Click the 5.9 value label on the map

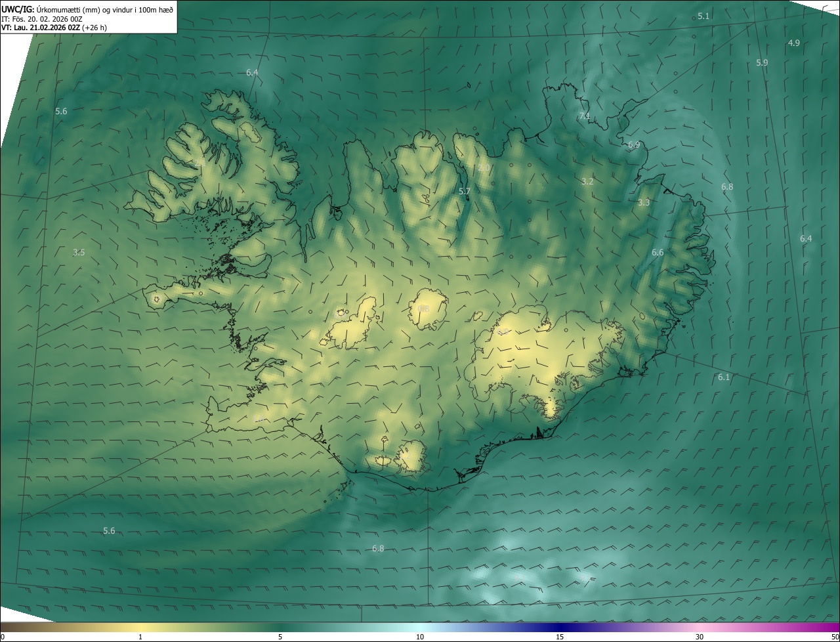coord(762,62)
